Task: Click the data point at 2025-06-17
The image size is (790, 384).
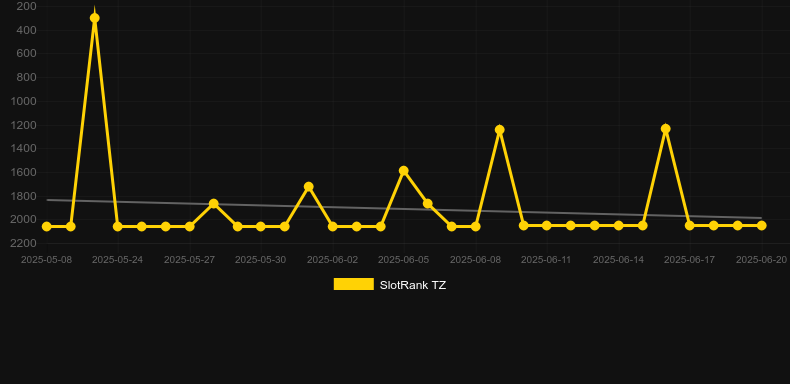Action: pos(690,226)
